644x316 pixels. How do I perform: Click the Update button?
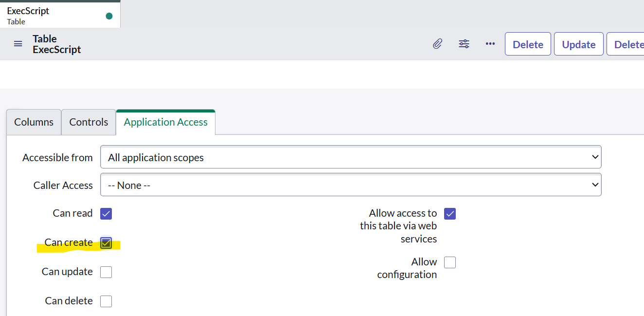coord(579,44)
